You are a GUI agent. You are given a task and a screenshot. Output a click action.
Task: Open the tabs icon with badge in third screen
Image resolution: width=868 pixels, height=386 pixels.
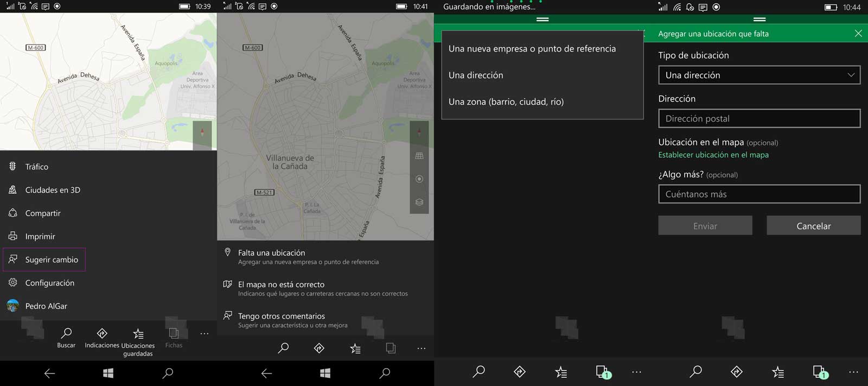603,372
